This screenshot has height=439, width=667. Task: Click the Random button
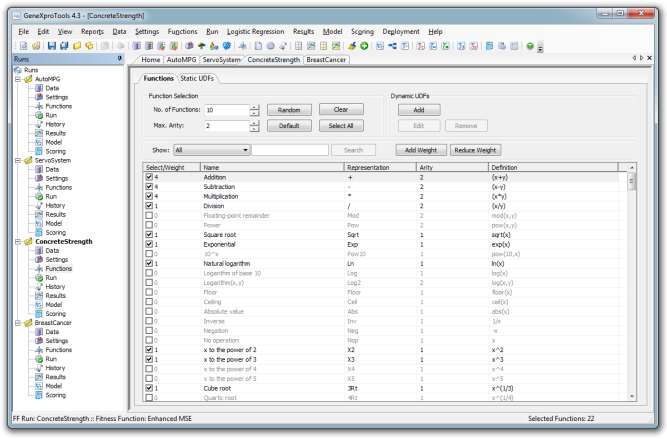[289, 110]
